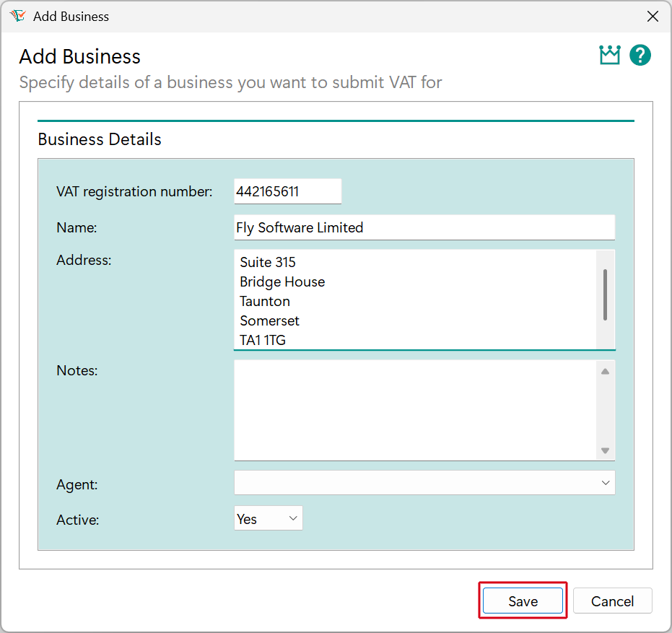Click the application logo in the title bar
Viewport: 672px width, 633px height.
click(x=17, y=15)
